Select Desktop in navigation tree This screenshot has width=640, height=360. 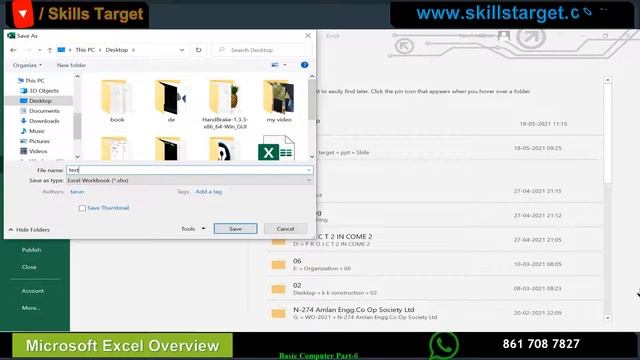(36, 101)
